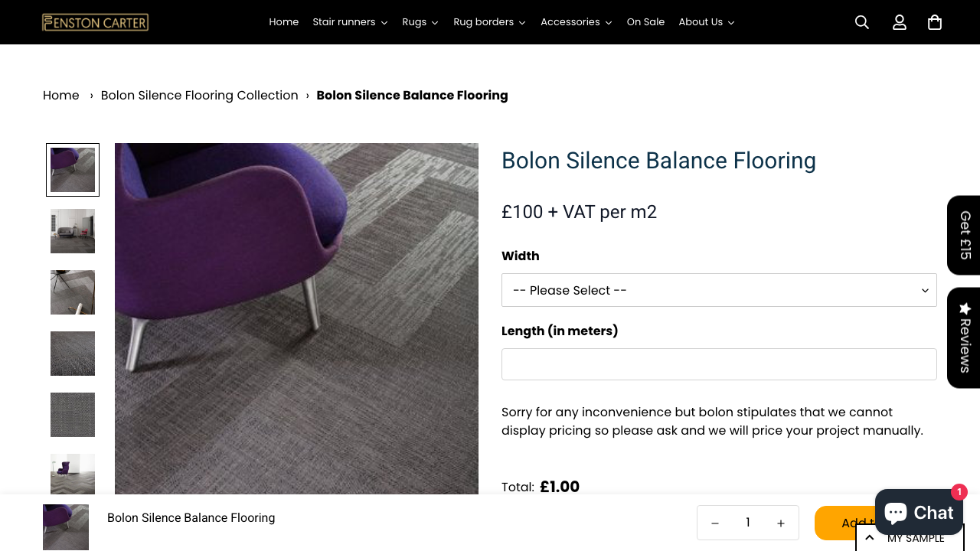Screen dimensions: 980x551
Task: Go to the Home menu item
Action: coord(283,21)
